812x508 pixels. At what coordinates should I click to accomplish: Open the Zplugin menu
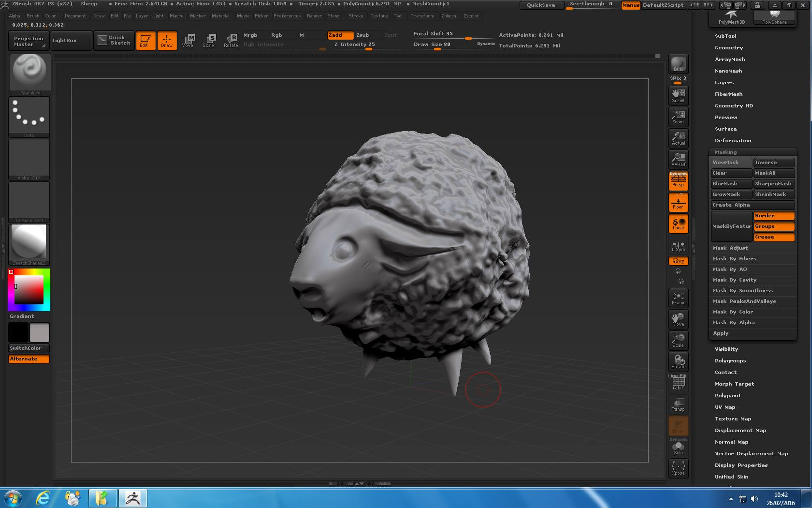449,16
